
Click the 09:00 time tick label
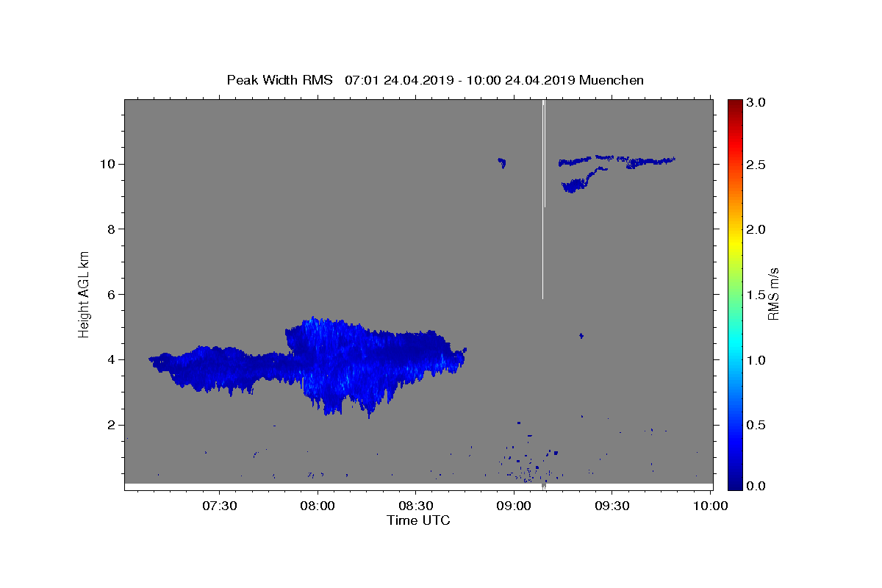(514, 506)
